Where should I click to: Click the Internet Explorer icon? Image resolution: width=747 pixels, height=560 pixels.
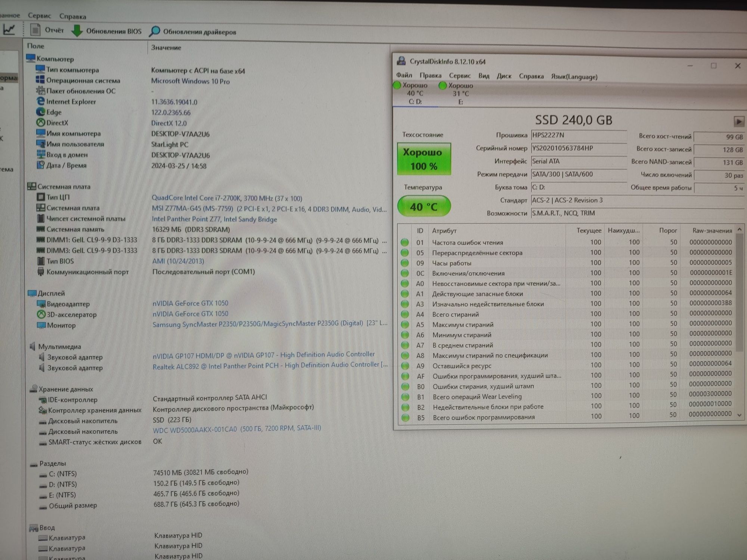[40, 101]
